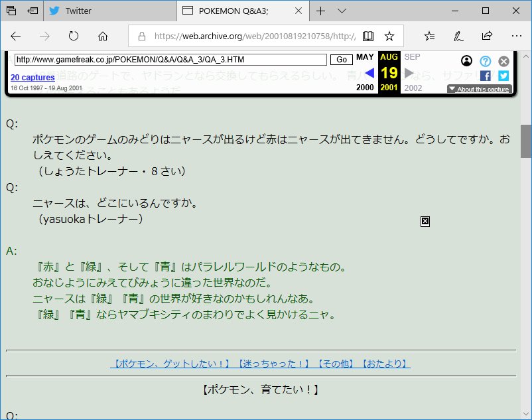Image resolution: width=532 pixels, height=420 pixels.
Task: Go to the home page
Action: pos(102,36)
